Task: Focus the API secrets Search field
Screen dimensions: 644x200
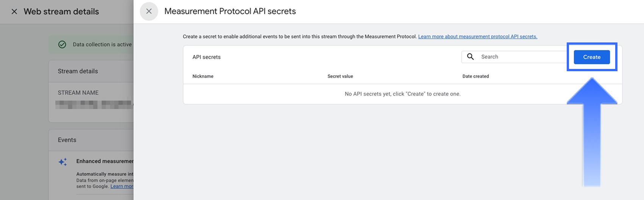Action: point(523,57)
